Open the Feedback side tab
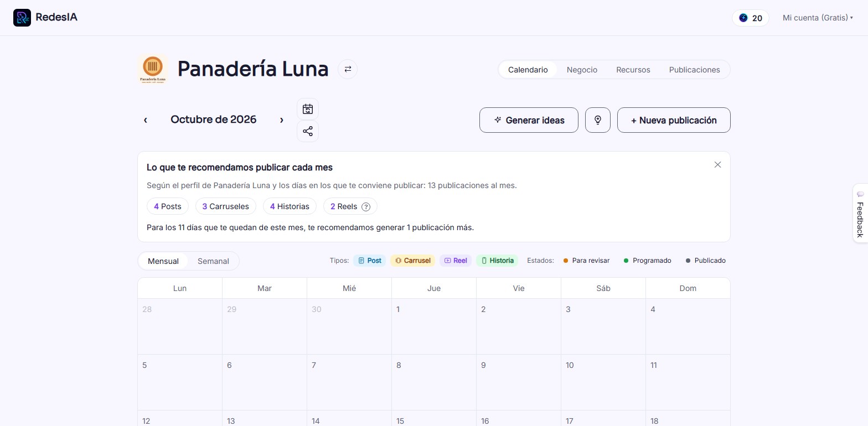The height and width of the screenshot is (426, 868). 860,213
